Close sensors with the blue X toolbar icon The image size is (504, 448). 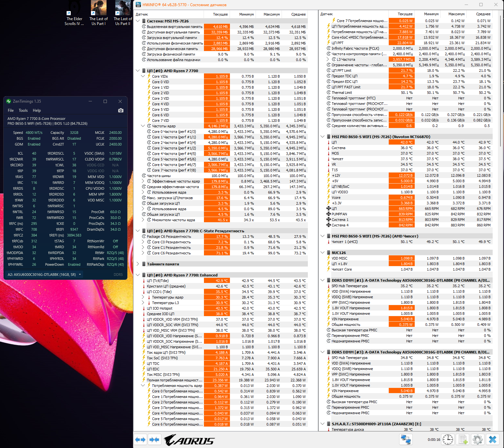493,440
